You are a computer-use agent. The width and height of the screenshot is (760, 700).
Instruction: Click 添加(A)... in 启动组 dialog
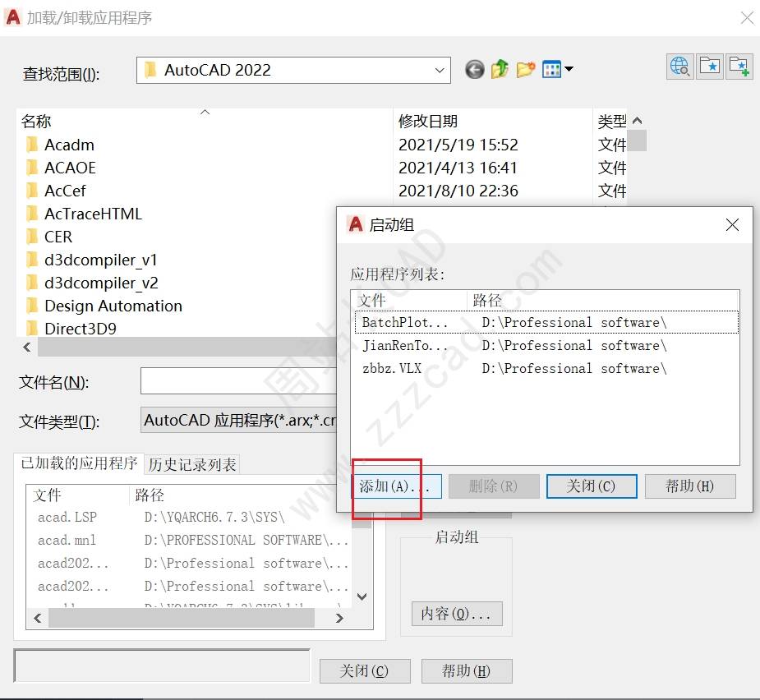(397, 486)
